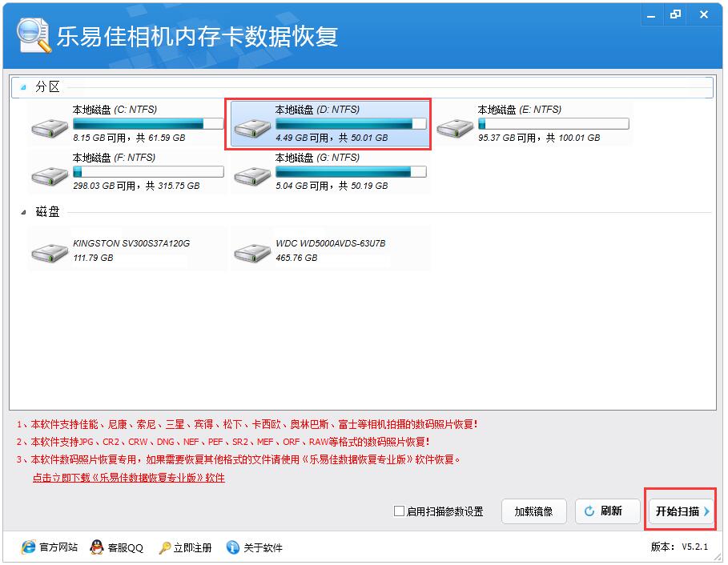Select 本地磁盘 (F: NTFS) label

(x=114, y=158)
